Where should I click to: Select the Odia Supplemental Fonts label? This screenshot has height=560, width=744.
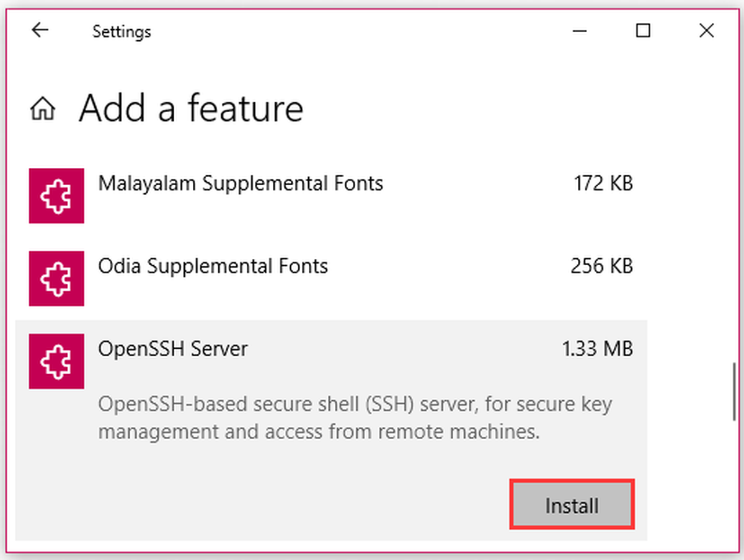pyautogui.click(x=213, y=266)
